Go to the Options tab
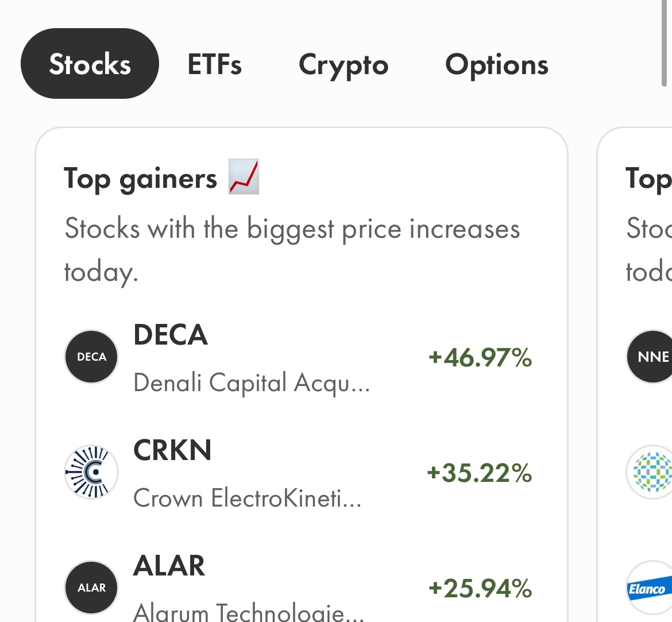 coord(496,64)
